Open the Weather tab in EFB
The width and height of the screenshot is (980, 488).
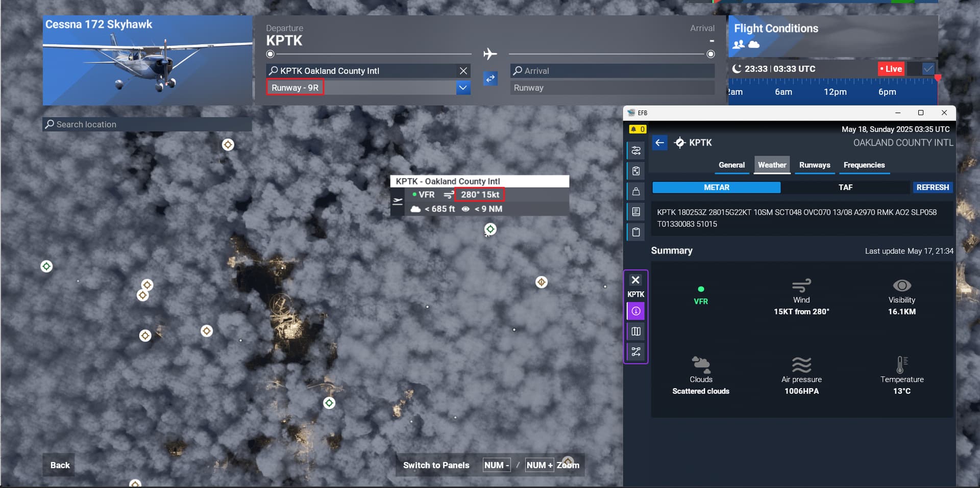772,165
